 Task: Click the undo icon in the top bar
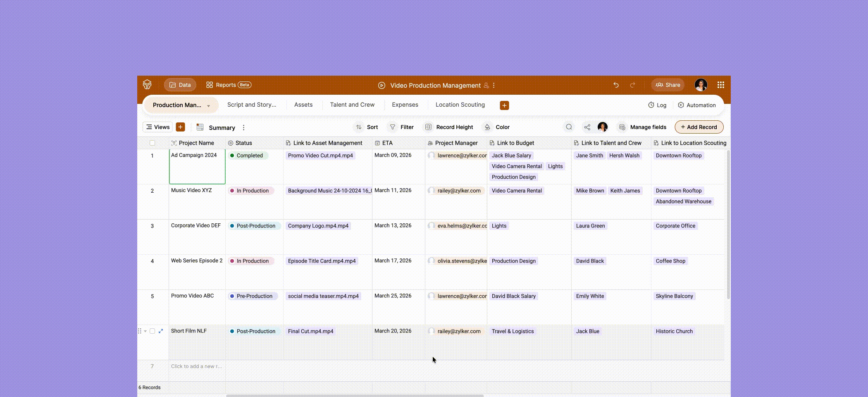pos(616,85)
